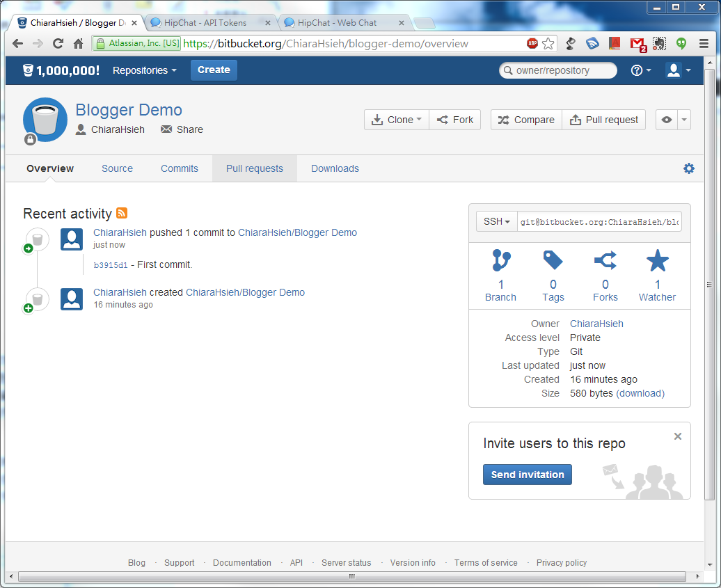Click the Create button
The width and height of the screenshot is (721, 588).
coord(214,70)
